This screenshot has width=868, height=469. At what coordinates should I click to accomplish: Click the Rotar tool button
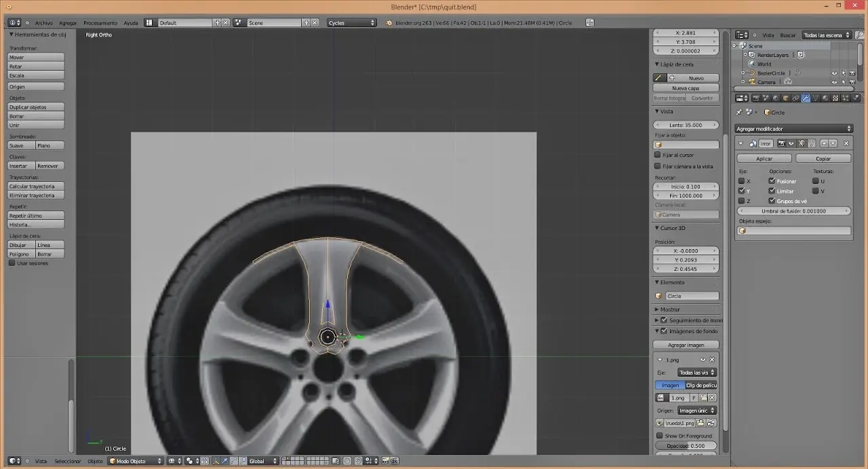(36, 67)
